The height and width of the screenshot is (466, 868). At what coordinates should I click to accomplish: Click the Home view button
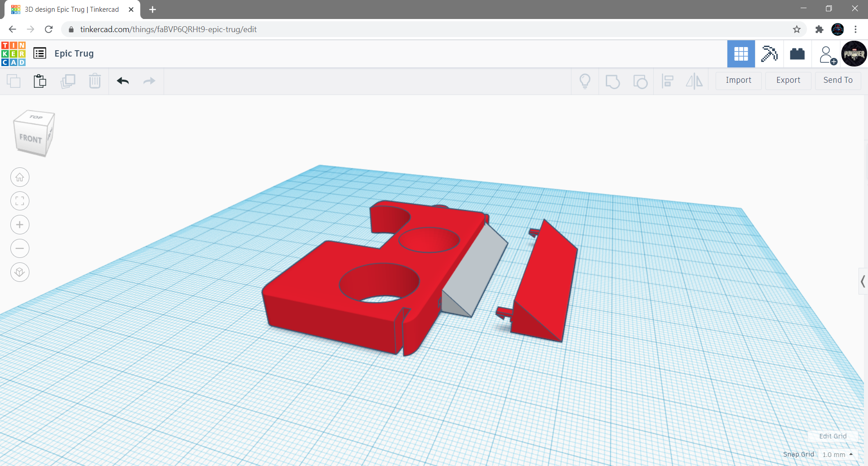pos(20,177)
